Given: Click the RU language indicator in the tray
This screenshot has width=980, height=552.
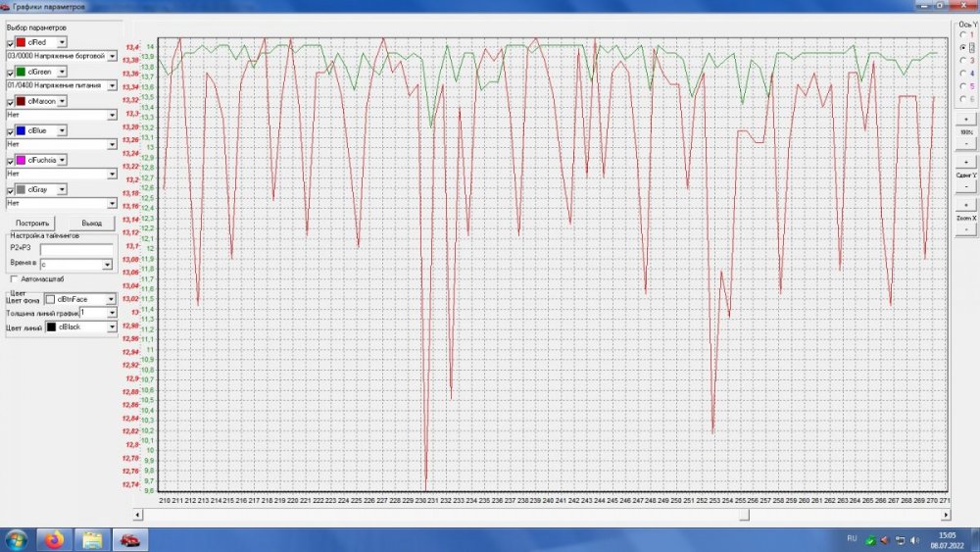Looking at the screenshot, I should pos(852,538).
